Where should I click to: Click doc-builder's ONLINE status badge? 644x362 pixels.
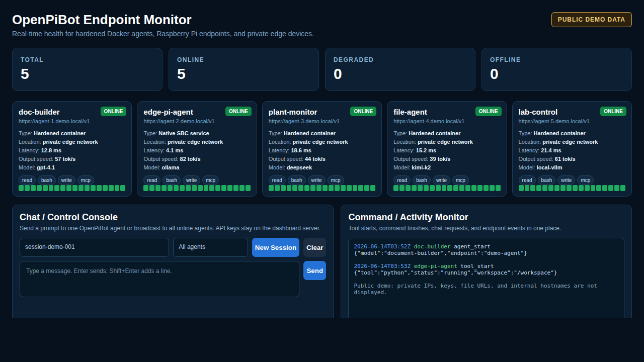click(x=114, y=111)
